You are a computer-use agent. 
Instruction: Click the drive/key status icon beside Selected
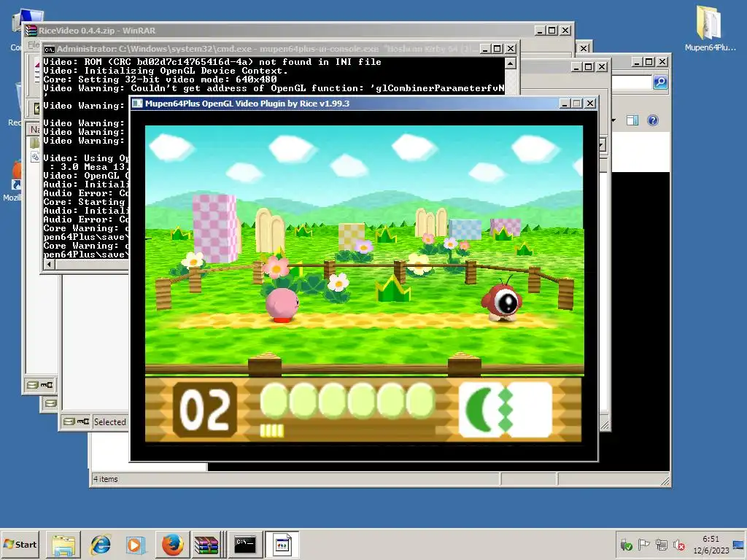click(76, 421)
